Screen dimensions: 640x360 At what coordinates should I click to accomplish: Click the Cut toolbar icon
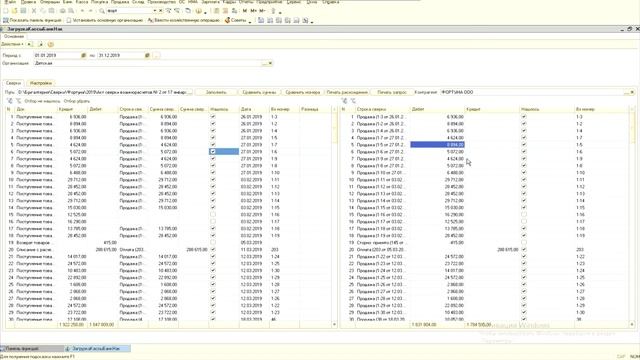tap(34, 11)
